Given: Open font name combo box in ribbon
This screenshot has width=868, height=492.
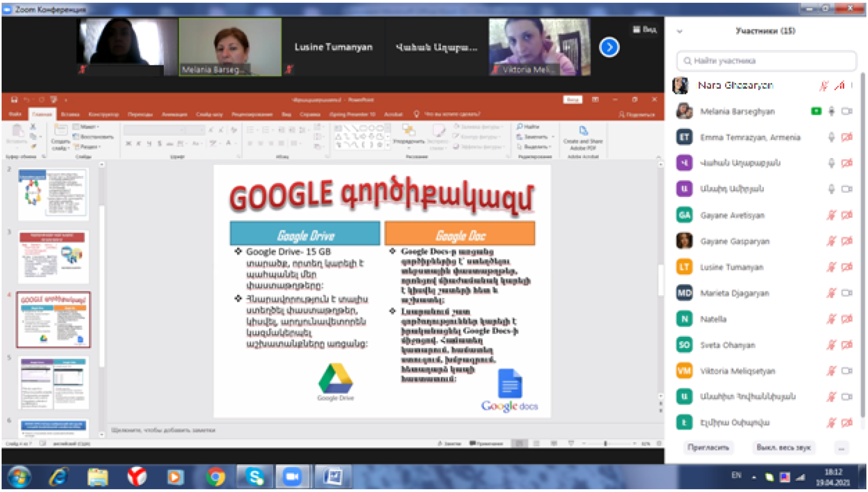Looking at the screenshot, I should coord(155,130).
